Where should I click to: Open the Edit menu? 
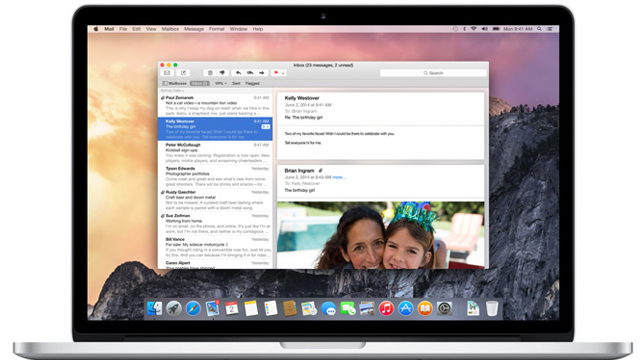click(x=137, y=29)
